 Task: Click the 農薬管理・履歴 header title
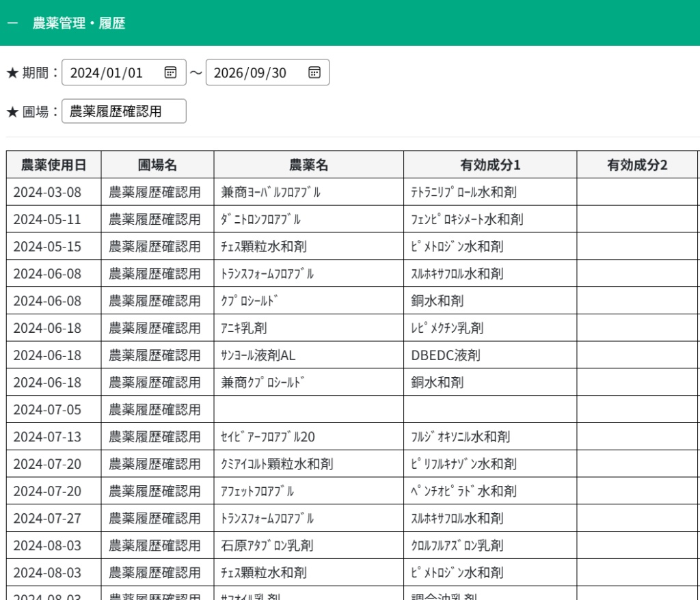click(79, 23)
